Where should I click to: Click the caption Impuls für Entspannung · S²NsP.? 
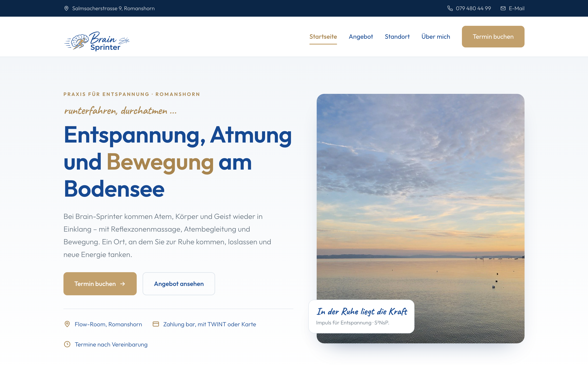352,323
